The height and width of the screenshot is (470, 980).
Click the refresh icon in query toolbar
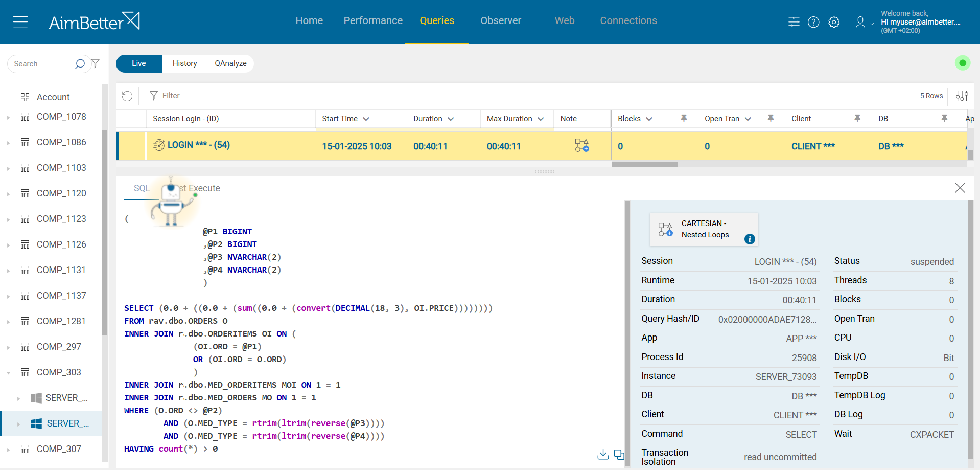pyautogui.click(x=127, y=96)
